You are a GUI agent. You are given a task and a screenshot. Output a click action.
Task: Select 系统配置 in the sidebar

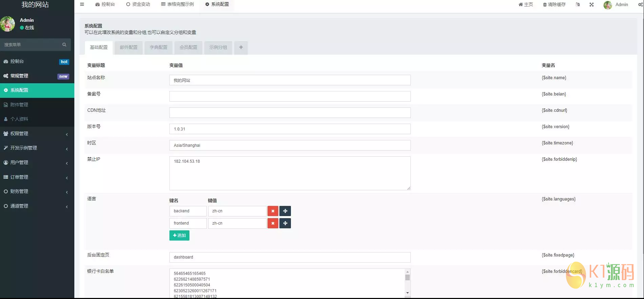coord(37,90)
